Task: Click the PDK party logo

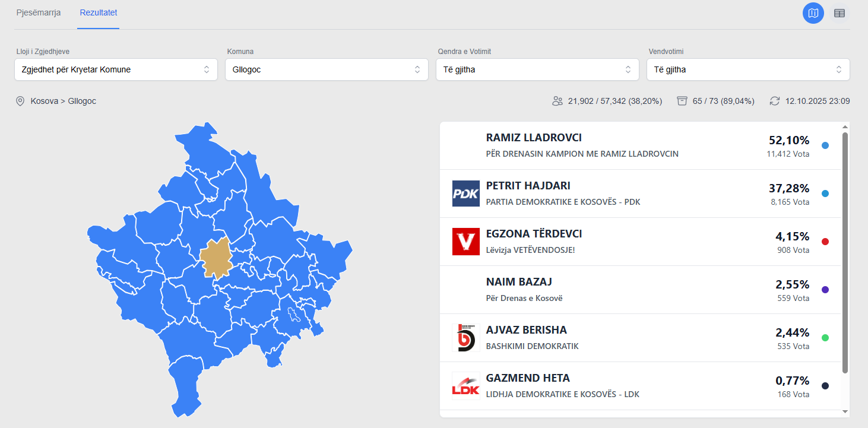Action: tap(466, 194)
